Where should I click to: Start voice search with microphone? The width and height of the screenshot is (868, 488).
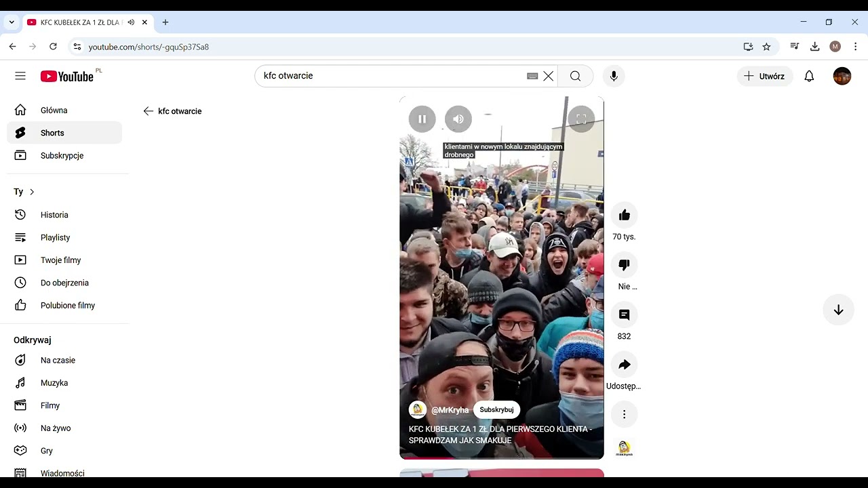[x=614, y=76]
